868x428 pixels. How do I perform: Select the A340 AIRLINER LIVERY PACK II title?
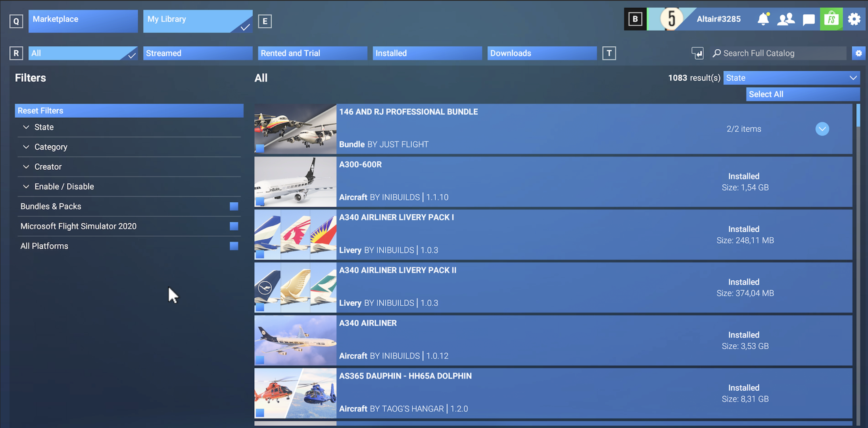point(398,270)
